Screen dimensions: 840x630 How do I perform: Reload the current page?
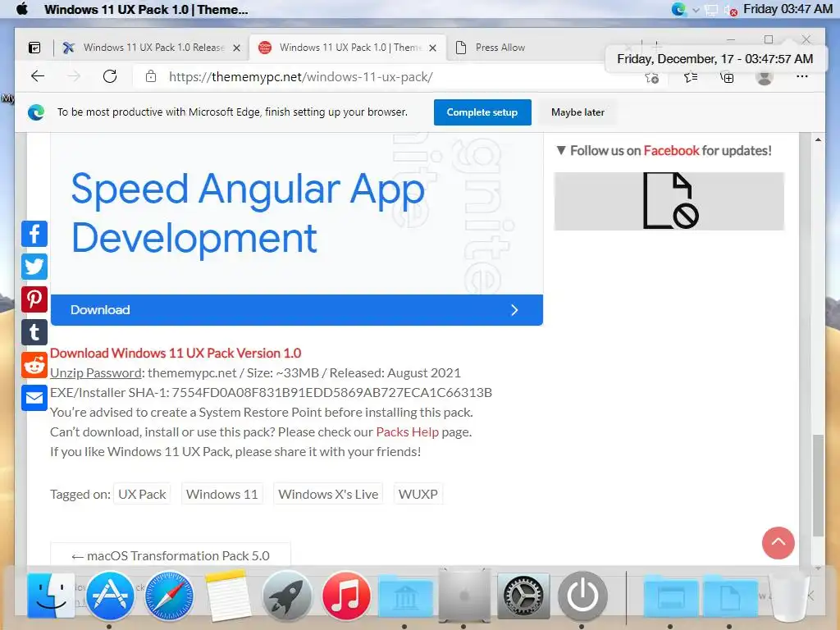click(110, 76)
